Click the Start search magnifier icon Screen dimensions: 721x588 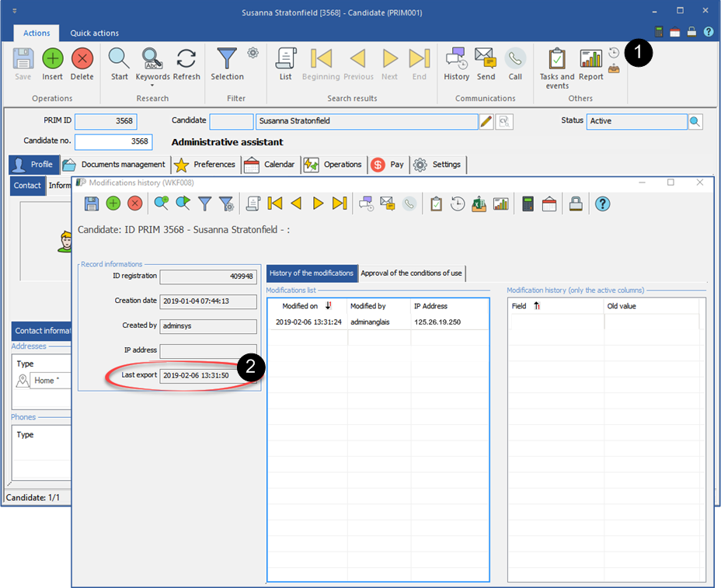click(x=119, y=59)
